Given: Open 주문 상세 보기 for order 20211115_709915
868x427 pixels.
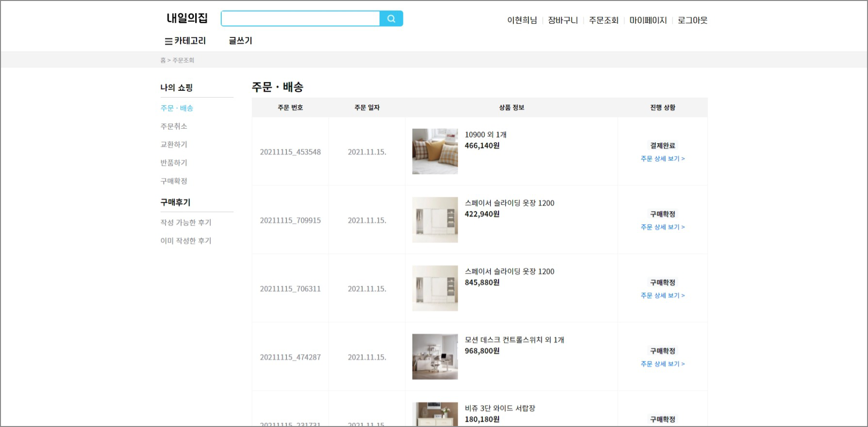Looking at the screenshot, I should (663, 227).
